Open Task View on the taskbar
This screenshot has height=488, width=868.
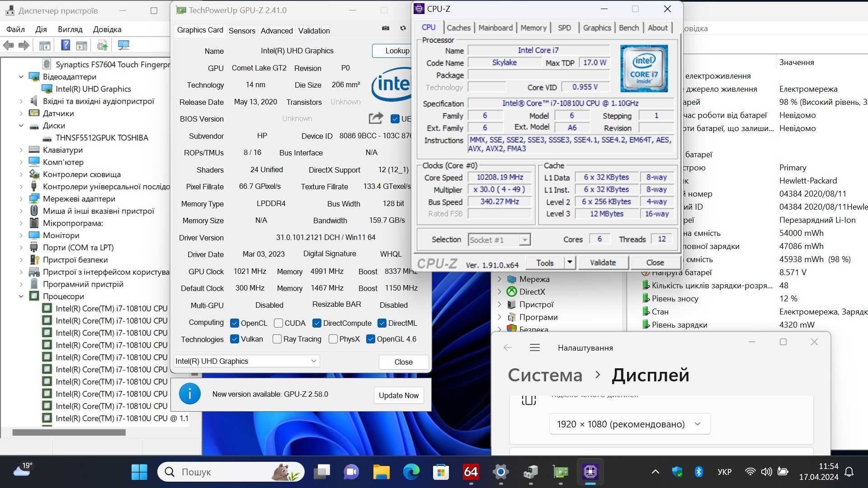click(322, 472)
